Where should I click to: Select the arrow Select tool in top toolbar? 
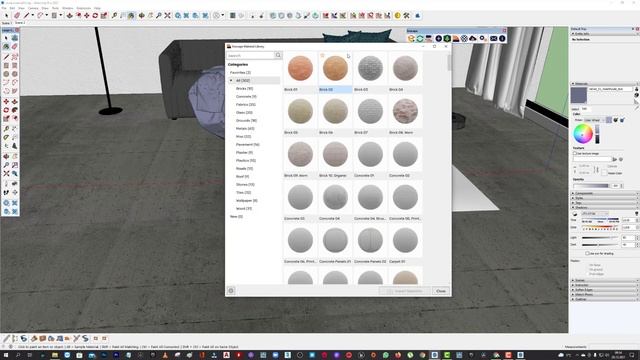pos(7,16)
